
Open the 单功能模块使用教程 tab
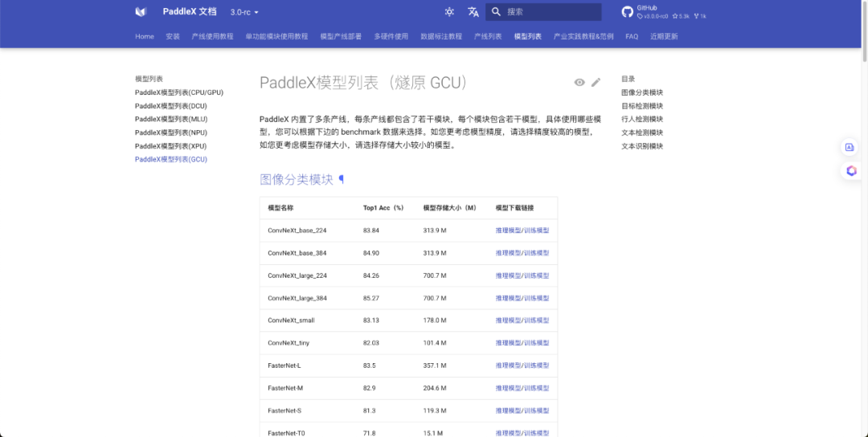[276, 36]
